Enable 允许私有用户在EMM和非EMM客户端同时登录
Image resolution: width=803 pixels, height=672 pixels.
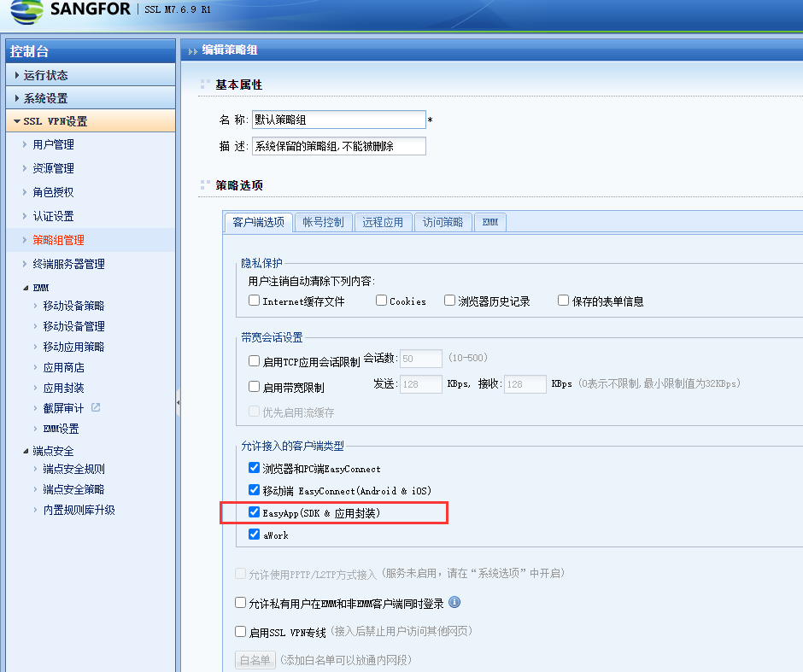pos(240,603)
